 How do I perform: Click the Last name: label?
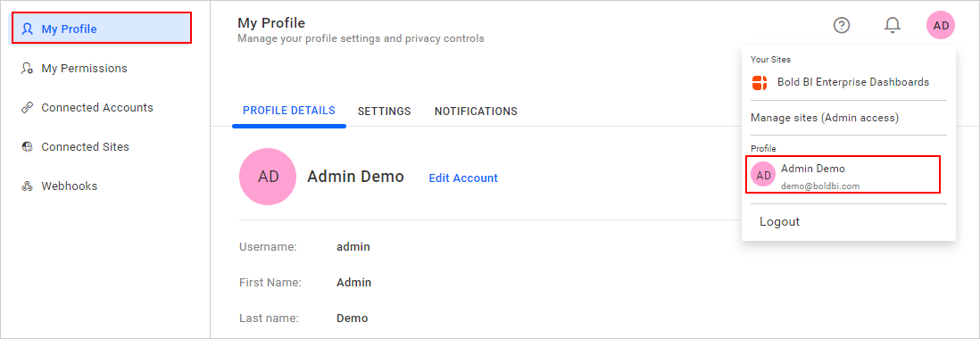coord(269,318)
